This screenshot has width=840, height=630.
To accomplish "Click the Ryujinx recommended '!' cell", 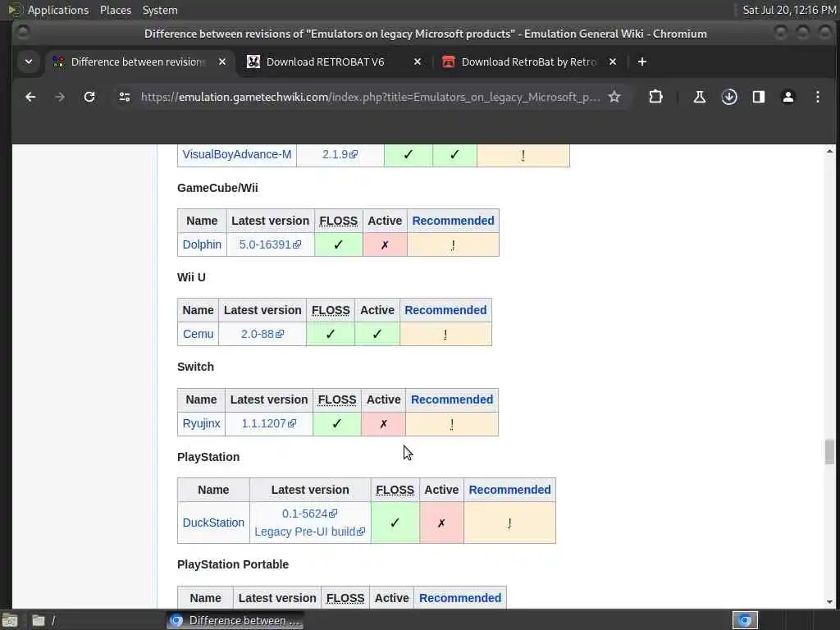I will click(x=452, y=424).
